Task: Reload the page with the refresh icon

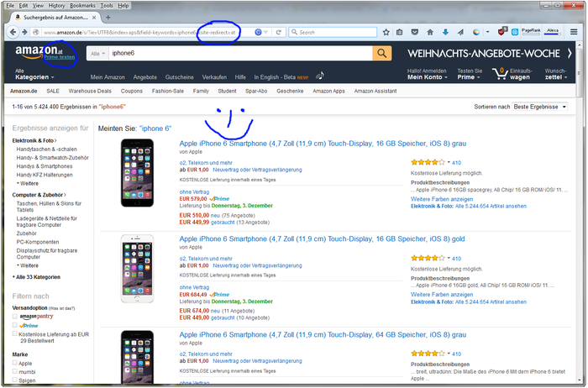Action: 279,32
